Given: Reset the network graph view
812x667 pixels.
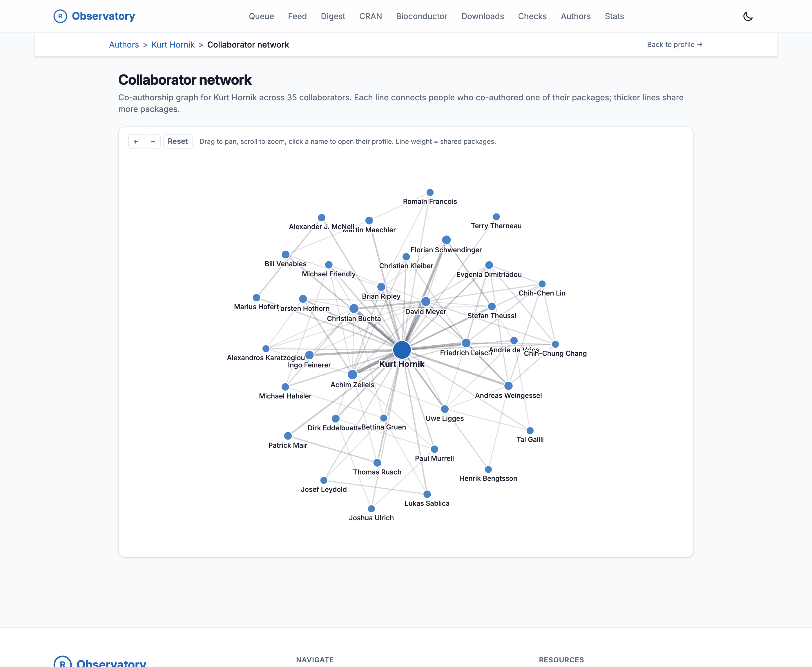Looking at the screenshot, I should pyautogui.click(x=177, y=142).
